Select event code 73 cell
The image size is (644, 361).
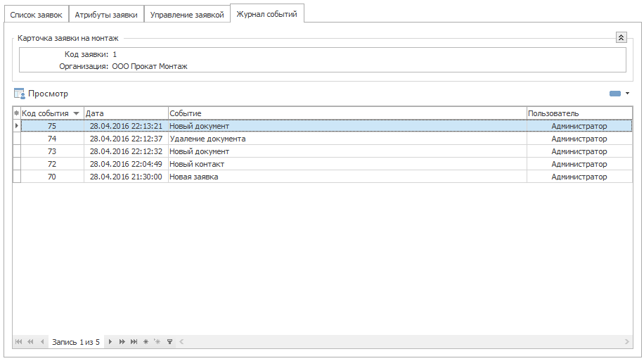click(52, 151)
